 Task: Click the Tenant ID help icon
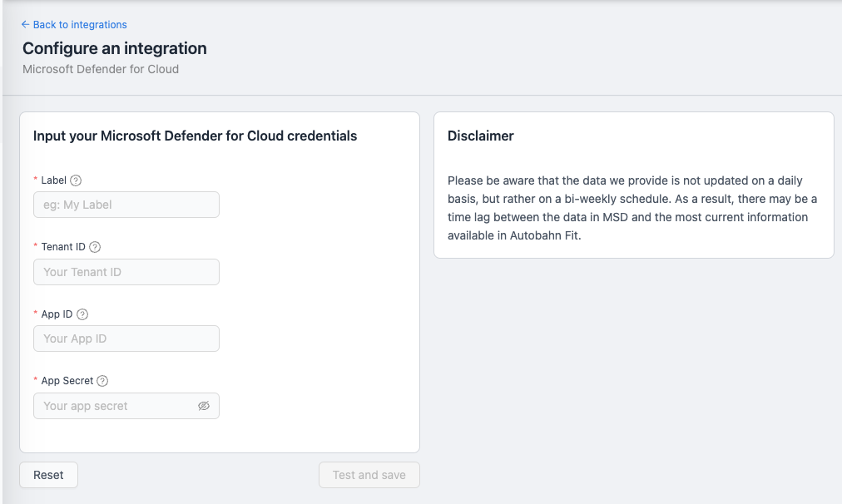click(x=95, y=247)
